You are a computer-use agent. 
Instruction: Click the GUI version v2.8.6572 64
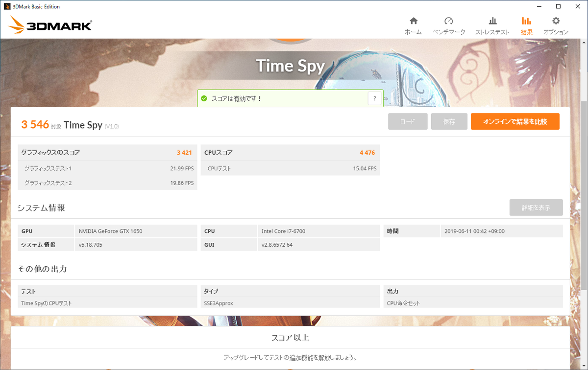277,245
